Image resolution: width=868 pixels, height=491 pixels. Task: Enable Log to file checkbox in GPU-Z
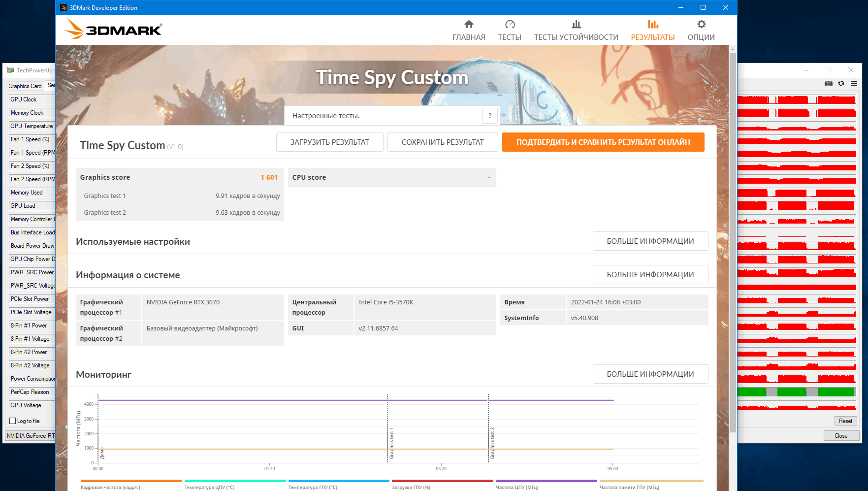[13, 421]
